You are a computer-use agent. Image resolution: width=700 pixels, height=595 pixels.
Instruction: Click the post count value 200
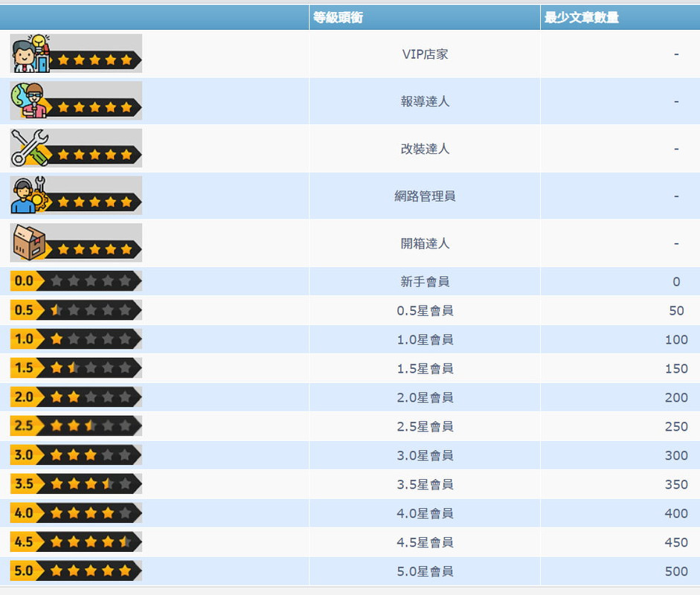[x=676, y=398]
